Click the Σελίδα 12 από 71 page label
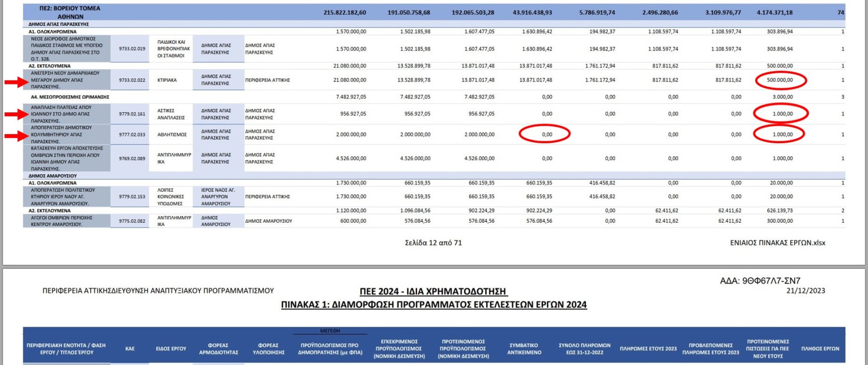 click(433, 243)
